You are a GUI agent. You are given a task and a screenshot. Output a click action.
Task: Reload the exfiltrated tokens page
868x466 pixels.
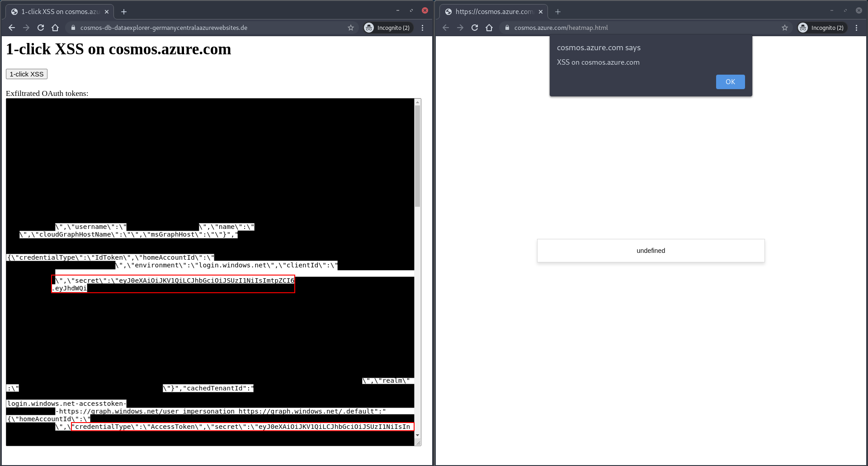(x=41, y=28)
